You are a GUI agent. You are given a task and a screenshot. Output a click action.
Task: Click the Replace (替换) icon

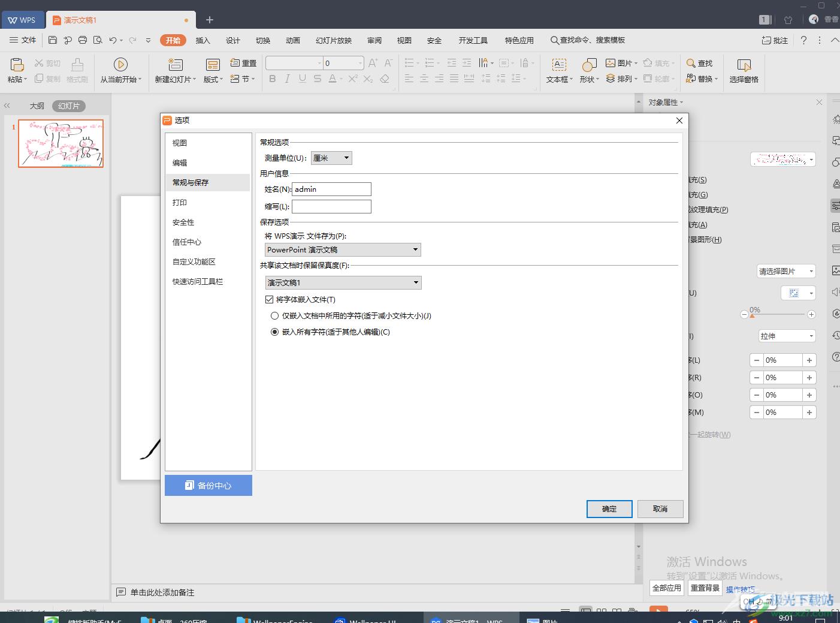tap(691, 79)
